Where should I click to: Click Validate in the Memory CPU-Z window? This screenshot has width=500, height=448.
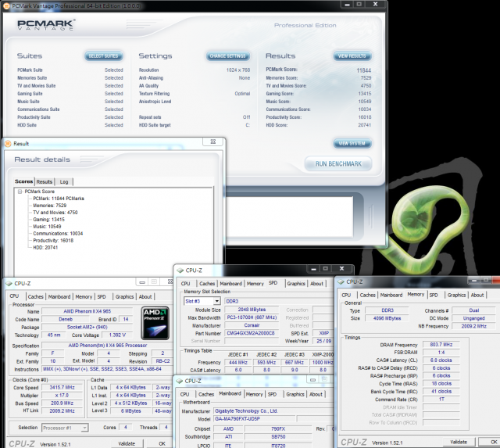click(459, 442)
